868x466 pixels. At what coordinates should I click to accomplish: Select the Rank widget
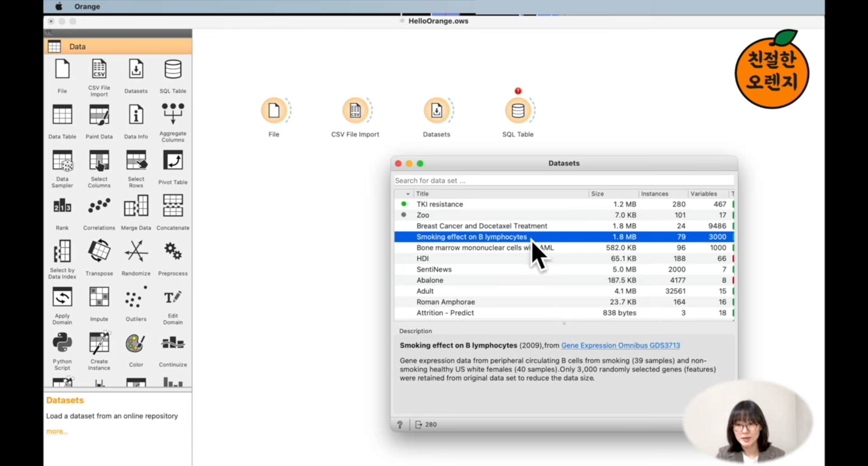(x=62, y=213)
